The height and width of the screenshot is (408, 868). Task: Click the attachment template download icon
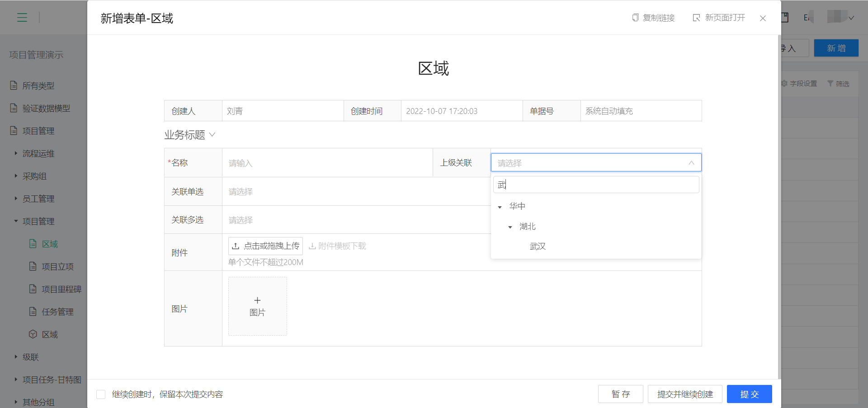point(312,246)
